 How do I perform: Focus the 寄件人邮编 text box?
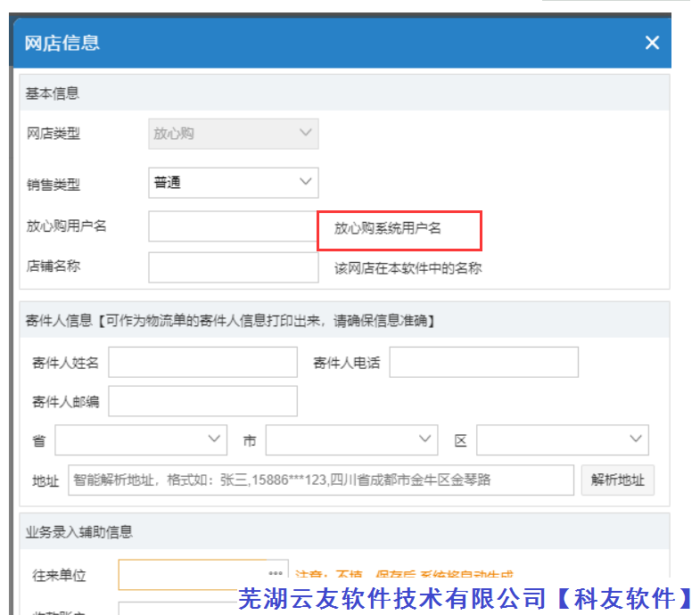[202, 401]
